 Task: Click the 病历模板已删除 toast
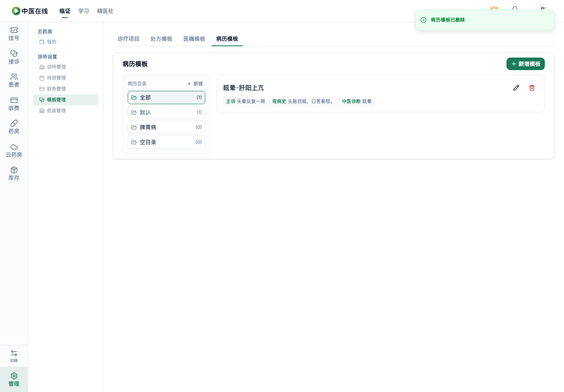pos(485,20)
